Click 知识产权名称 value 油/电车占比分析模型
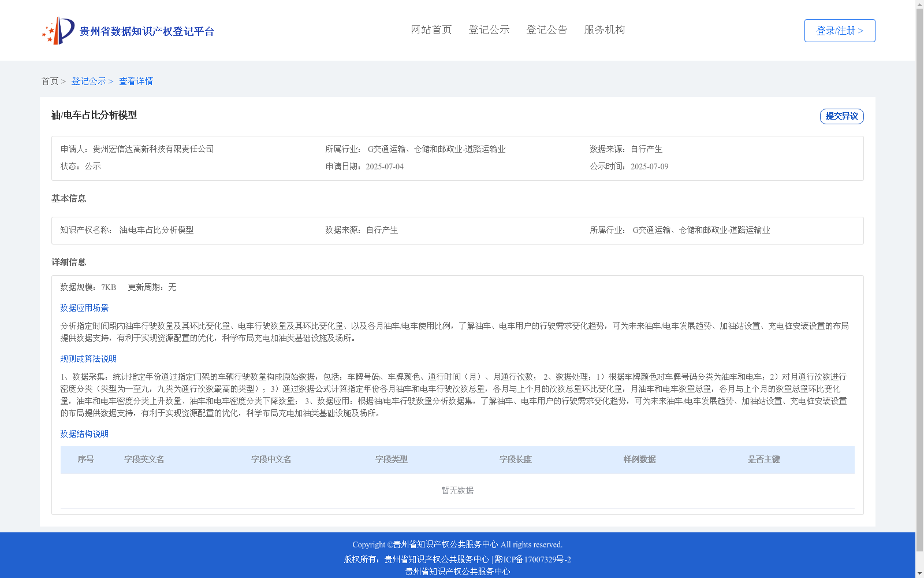This screenshot has height=578, width=924. (157, 230)
